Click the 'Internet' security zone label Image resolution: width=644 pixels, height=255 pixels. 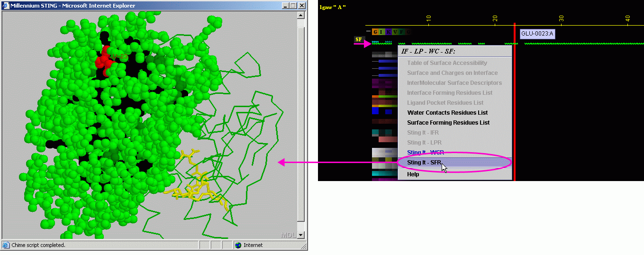(x=253, y=245)
